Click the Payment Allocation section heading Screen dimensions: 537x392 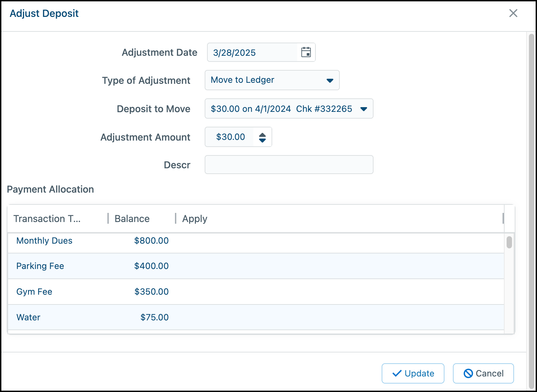coord(50,189)
